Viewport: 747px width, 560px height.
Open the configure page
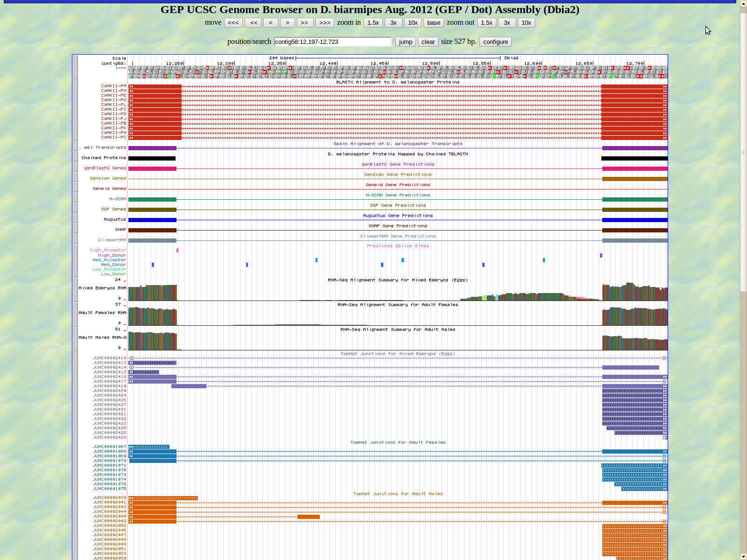click(x=495, y=42)
